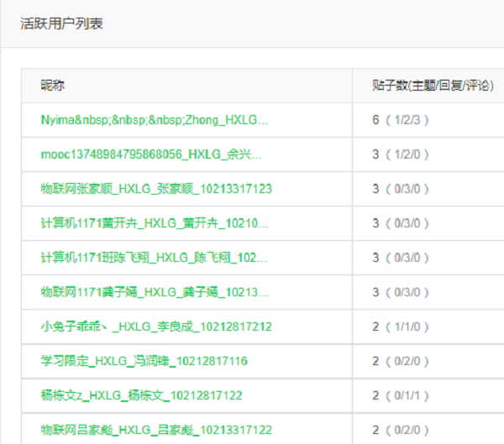Click nickname 物联网张家顺_HXLG_张家顺_10213317123
The width and height of the screenshot is (504, 444).
156,189
